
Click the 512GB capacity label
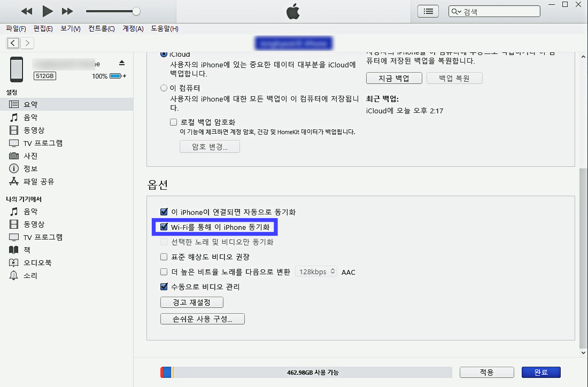point(44,76)
